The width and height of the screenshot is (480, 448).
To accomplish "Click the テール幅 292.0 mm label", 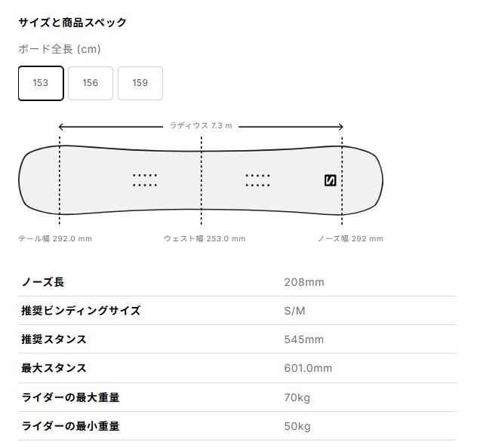I will 55,239.
